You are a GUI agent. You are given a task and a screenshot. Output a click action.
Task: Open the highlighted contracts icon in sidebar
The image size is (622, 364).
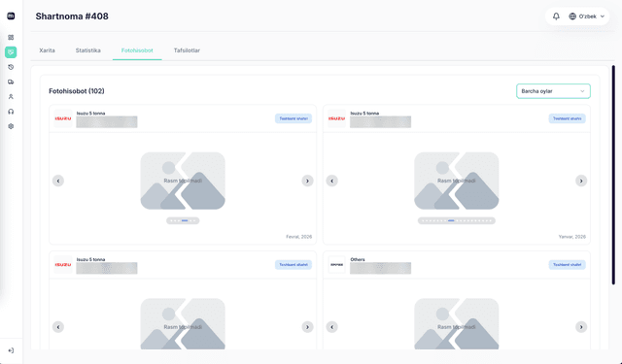pyautogui.click(x=11, y=51)
